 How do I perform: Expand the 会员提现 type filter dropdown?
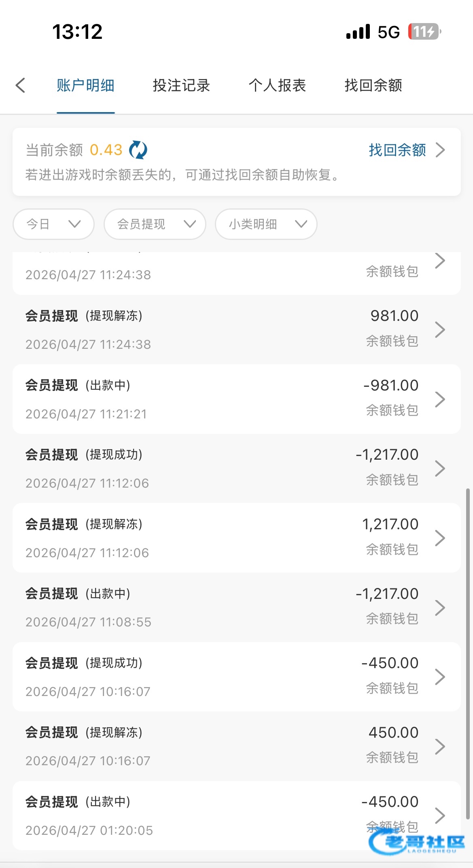click(155, 224)
